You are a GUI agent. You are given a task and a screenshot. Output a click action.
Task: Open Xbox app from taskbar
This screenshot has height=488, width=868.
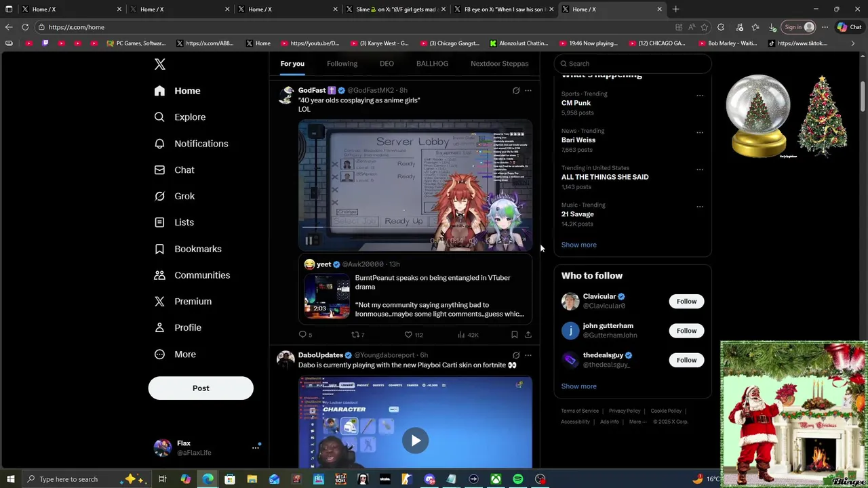[x=496, y=479]
